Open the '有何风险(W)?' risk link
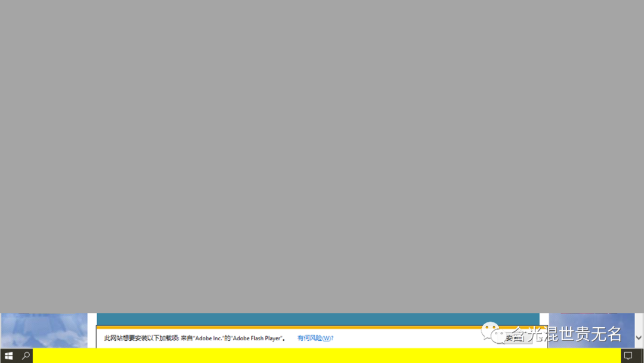This screenshot has height=363, width=644. click(x=315, y=339)
